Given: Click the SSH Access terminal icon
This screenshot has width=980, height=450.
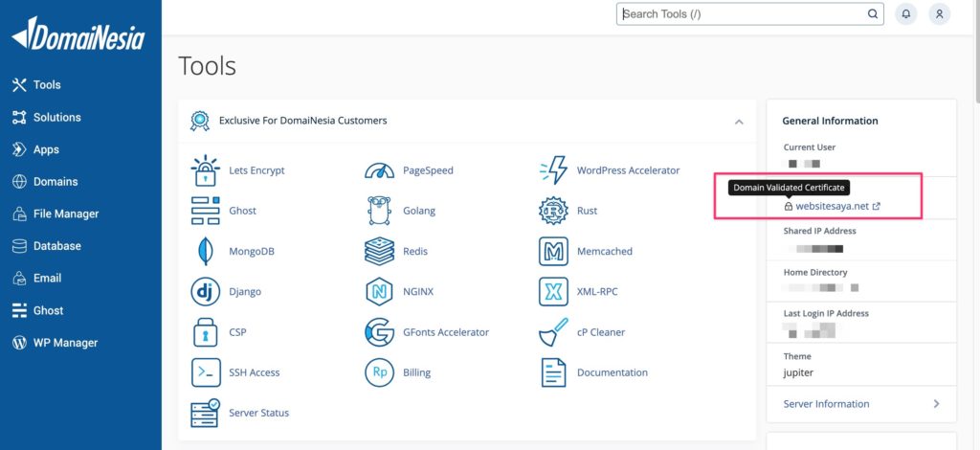Looking at the screenshot, I should pyautogui.click(x=206, y=372).
